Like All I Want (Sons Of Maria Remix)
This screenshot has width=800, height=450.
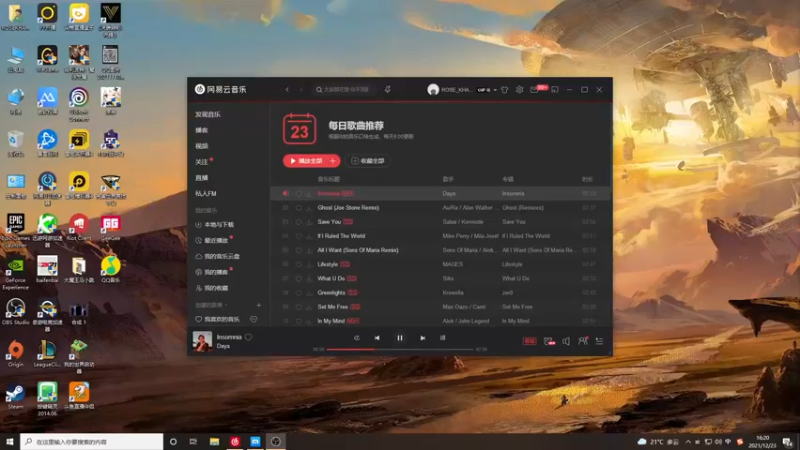tap(298, 250)
